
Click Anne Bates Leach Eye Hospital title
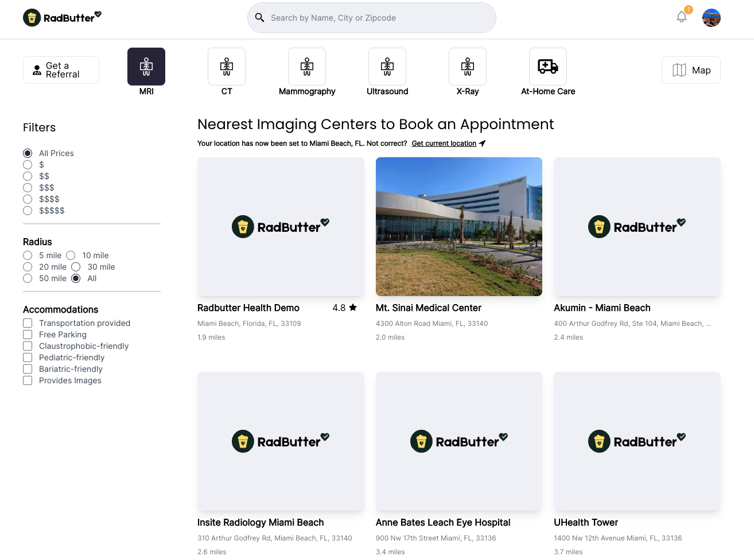443,523
